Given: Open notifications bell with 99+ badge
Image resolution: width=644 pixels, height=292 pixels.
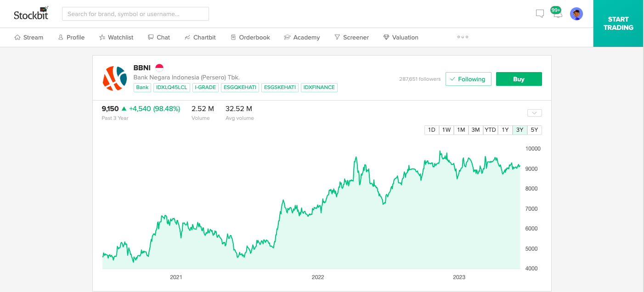Looking at the screenshot, I should (x=557, y=13).
